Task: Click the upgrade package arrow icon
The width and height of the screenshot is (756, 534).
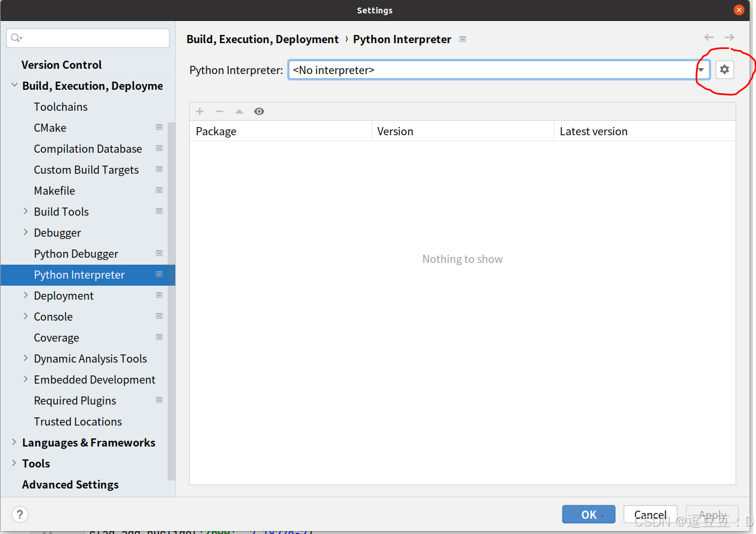Action: (x=239, y=111)
